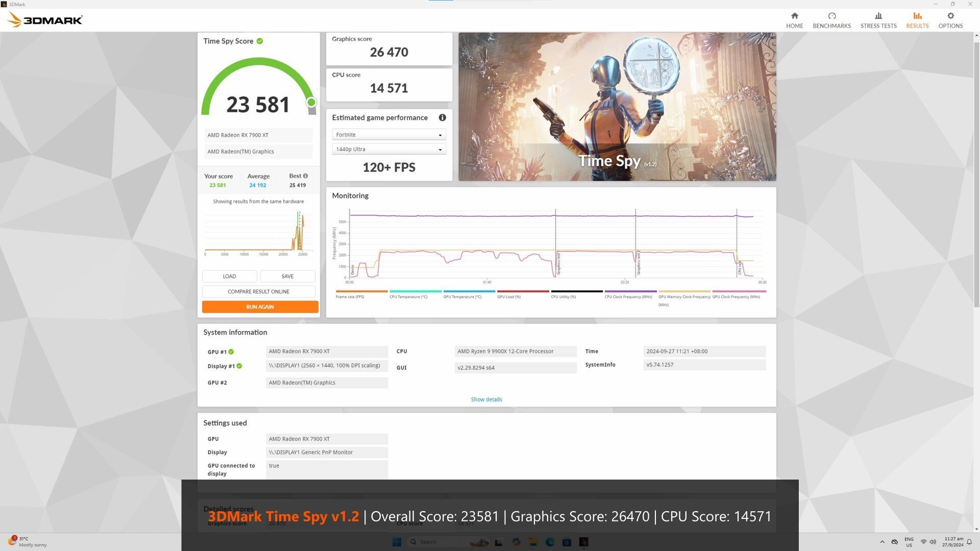The height and width of the screenshot is (551, 980).
Task: Click the Average score value 24 192
Action: [x=258, y=185]
